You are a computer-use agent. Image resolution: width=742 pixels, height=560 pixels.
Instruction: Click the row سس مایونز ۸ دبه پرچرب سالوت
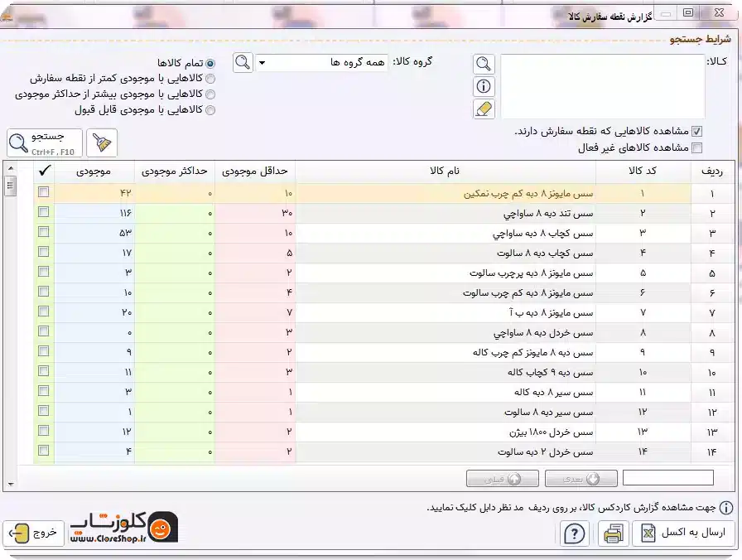click(383, 273)
